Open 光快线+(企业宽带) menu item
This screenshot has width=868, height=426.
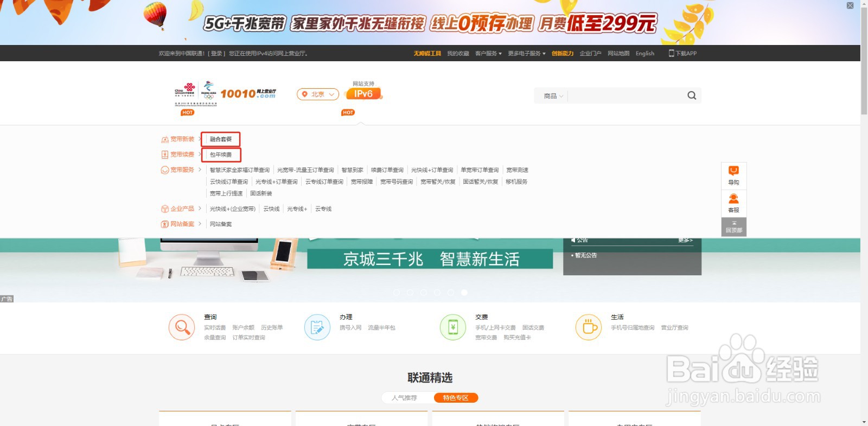[233, 209]
